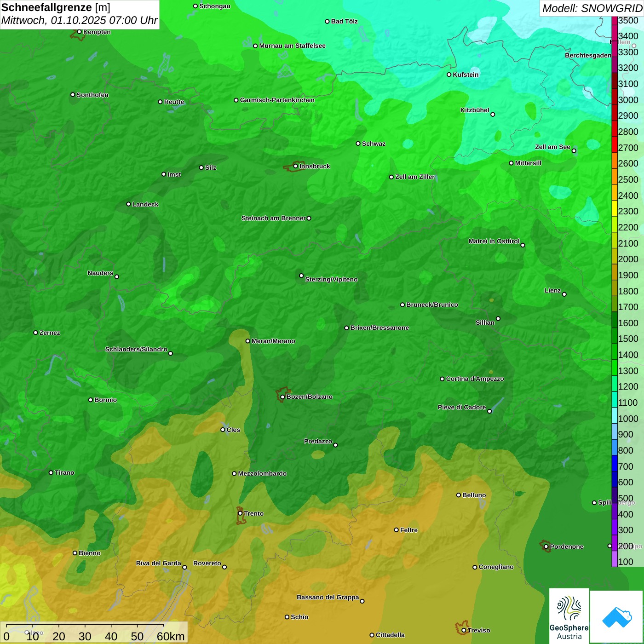
Task: Select the Tirano marker dot
Action: 51,473
